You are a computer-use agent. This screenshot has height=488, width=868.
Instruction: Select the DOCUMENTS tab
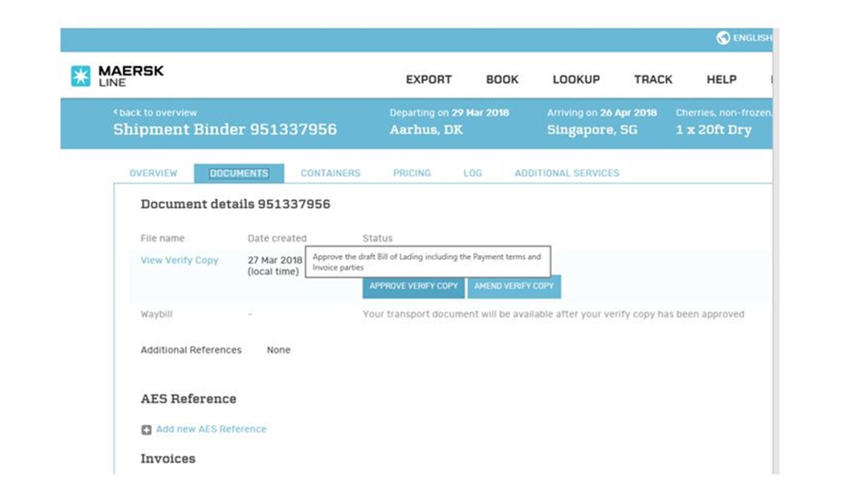click(239, 173)
